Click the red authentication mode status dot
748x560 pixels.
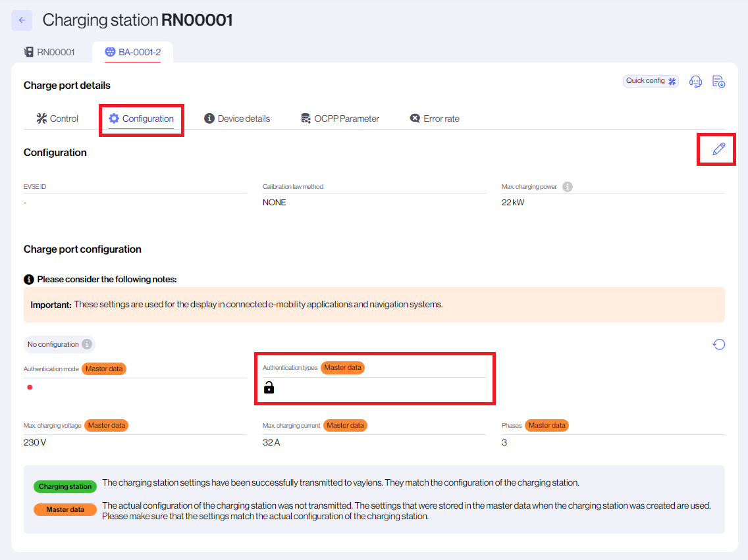[30, 388]
